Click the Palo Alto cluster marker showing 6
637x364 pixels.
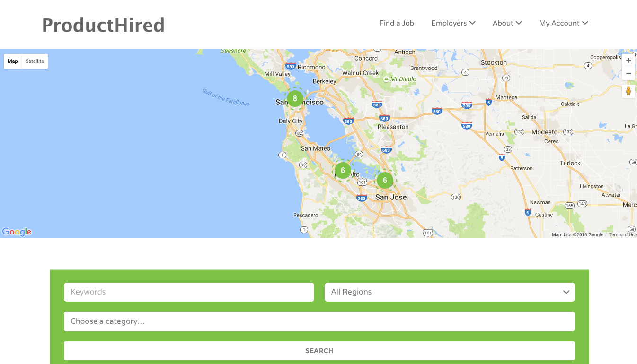343,171
